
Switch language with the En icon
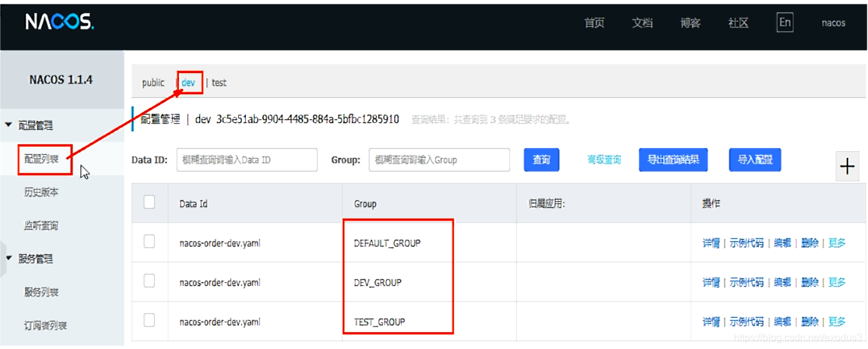tap(785, 22)
